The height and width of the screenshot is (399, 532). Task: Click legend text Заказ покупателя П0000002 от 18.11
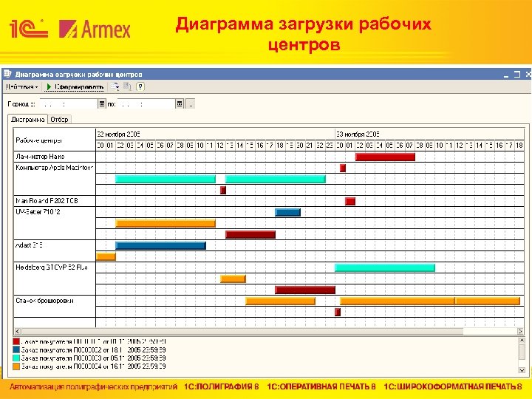click(x=94, y=349)
